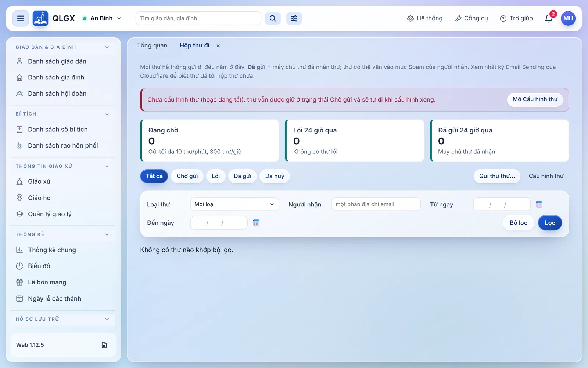The width and height of the screenshot is (588, 368).
Task: Open the Từ ngày calendar picker icon
Action: click(539, 204)
